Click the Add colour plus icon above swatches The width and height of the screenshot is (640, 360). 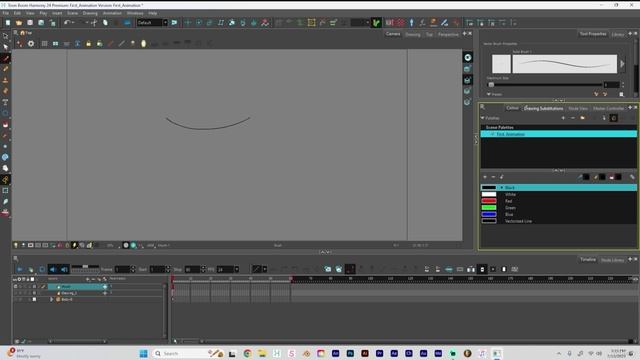[485, 177]
